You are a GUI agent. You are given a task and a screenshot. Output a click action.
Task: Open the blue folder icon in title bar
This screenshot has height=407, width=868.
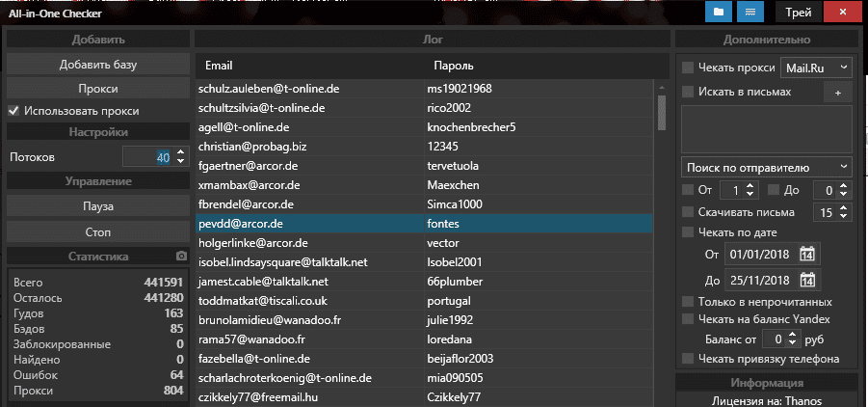point(719,13)
